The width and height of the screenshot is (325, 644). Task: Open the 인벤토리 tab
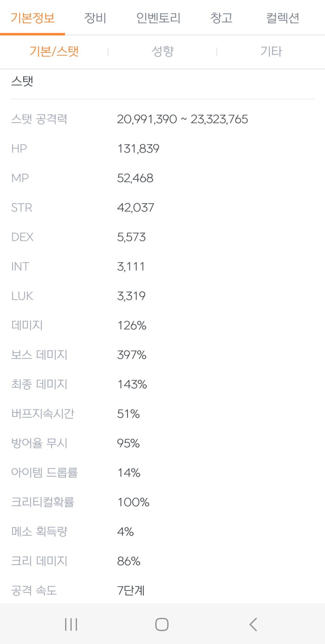coord(158,18)
